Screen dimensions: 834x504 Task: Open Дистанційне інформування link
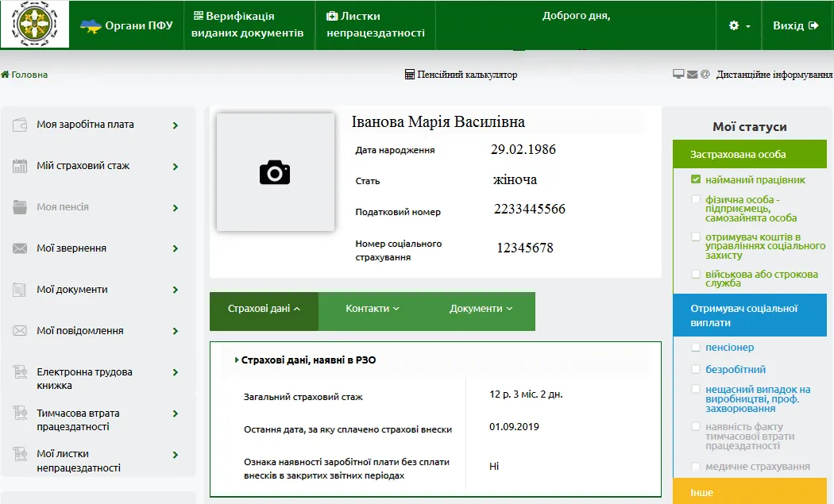tap(774, 75)
